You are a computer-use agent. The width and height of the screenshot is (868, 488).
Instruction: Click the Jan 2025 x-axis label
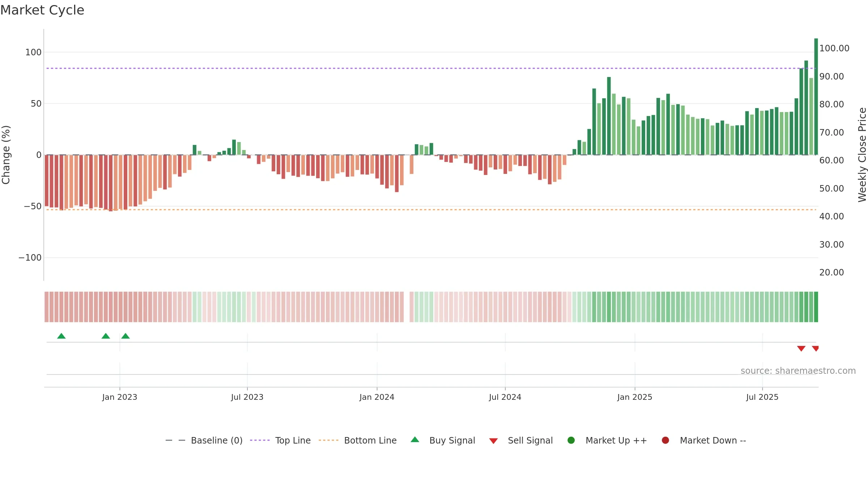635,397
